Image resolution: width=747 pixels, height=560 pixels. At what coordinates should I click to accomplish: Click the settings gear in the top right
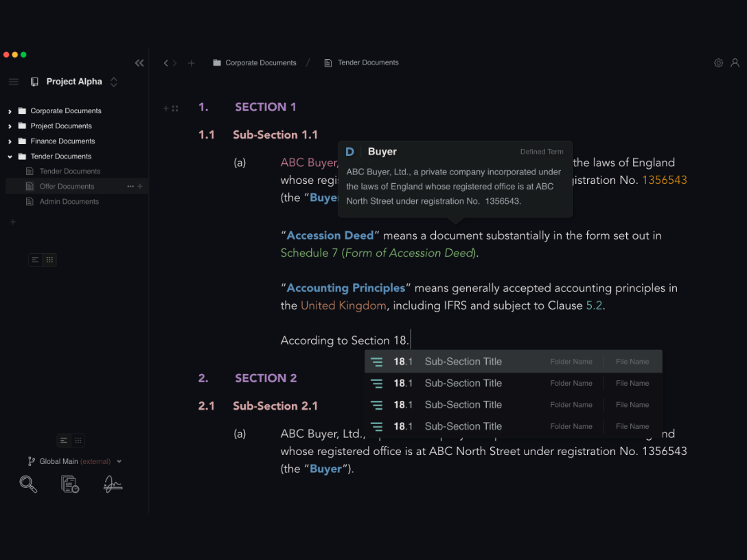click(718, 62)
